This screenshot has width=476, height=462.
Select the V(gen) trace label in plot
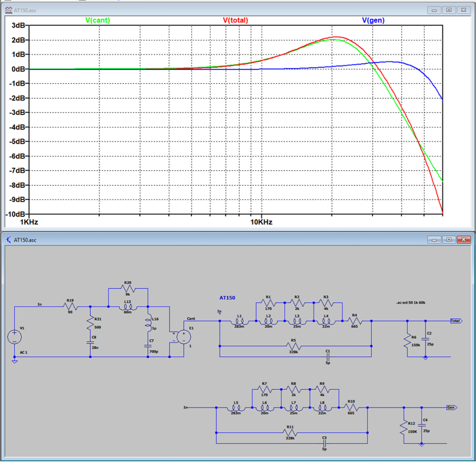tap(373, 20)
